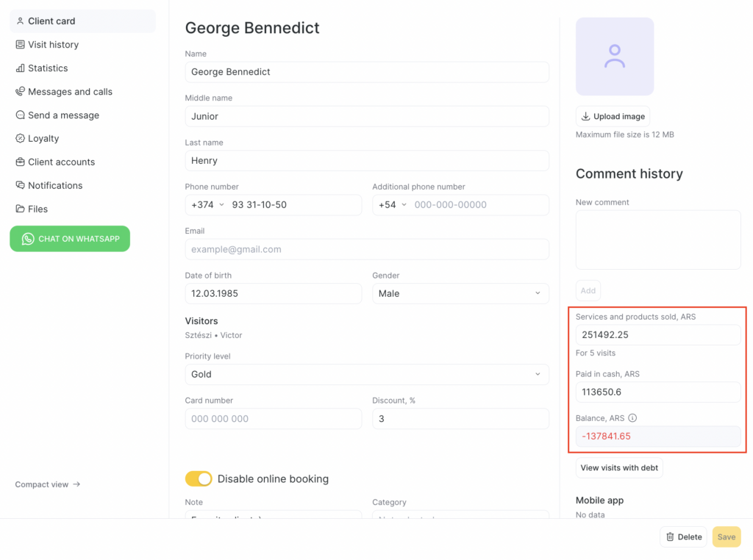
Task: Click the Email input field
Action: pos(366,250)
